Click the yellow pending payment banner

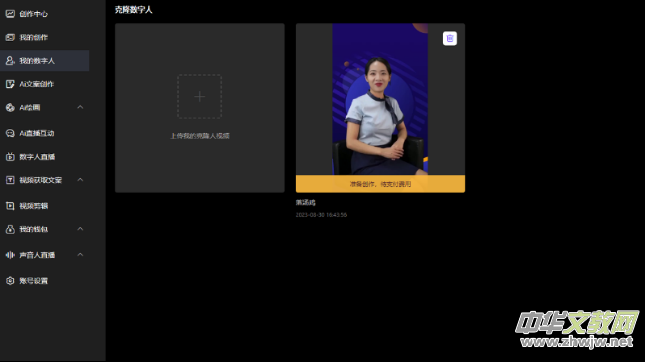coord(381,184)
